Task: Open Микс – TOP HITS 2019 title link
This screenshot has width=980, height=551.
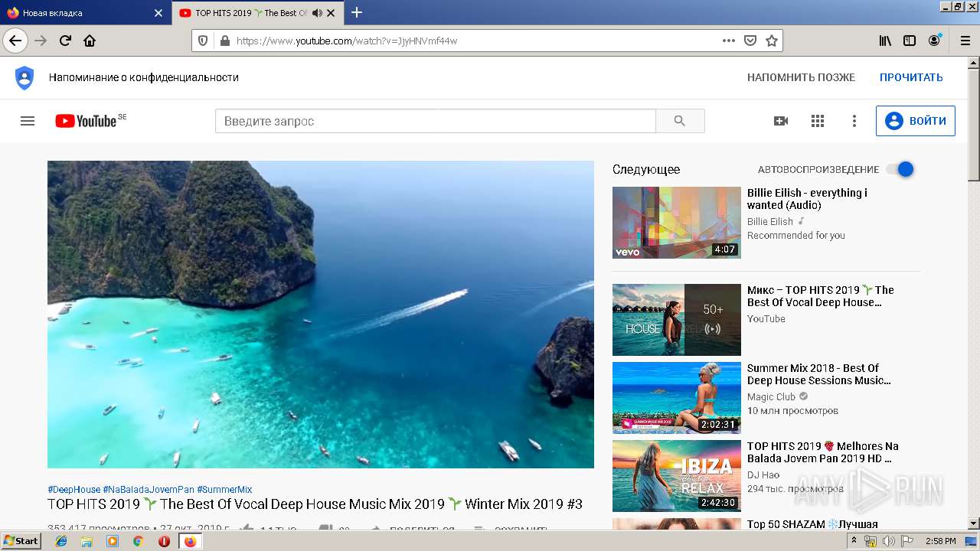Action: (821, 296)
